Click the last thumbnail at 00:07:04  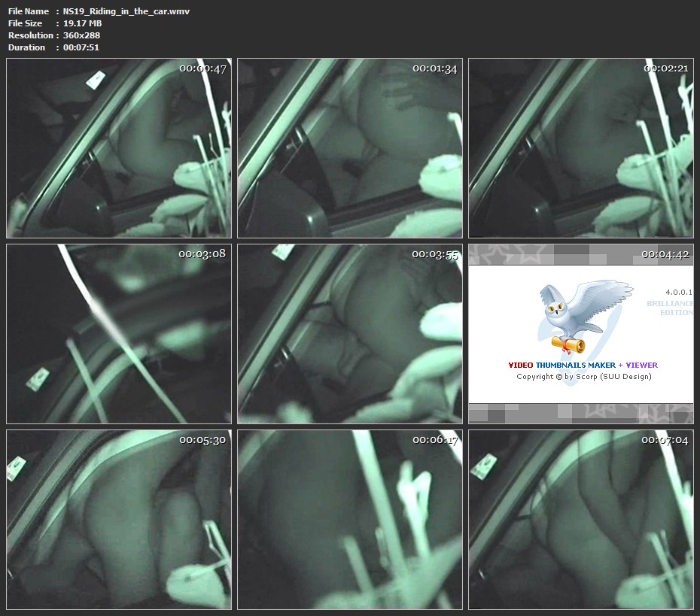(x=580, y=519)
